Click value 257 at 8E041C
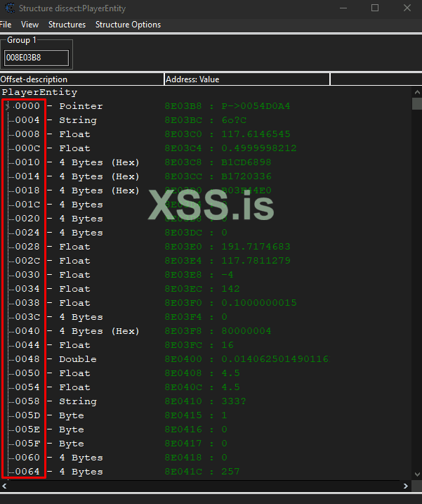Viewport: 422px width, 504px height. click(230, 472)
